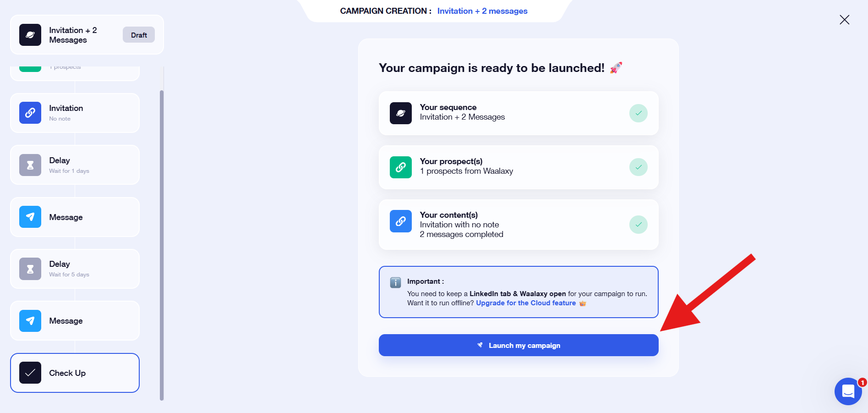Open the chat support bubble with notification
The width and height of the screenshot is (868, 413).
coord(847,391)
